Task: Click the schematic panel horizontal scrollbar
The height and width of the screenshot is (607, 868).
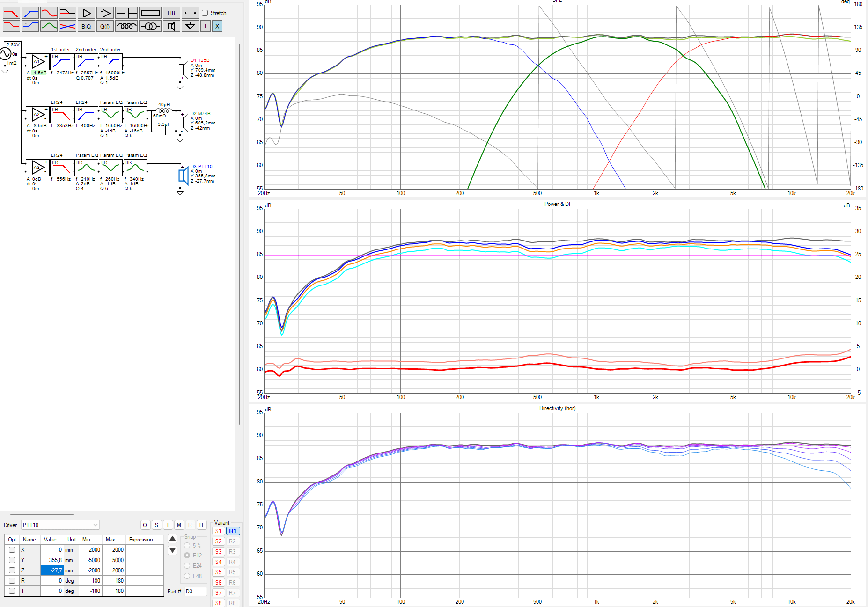Action: [42, 514]
